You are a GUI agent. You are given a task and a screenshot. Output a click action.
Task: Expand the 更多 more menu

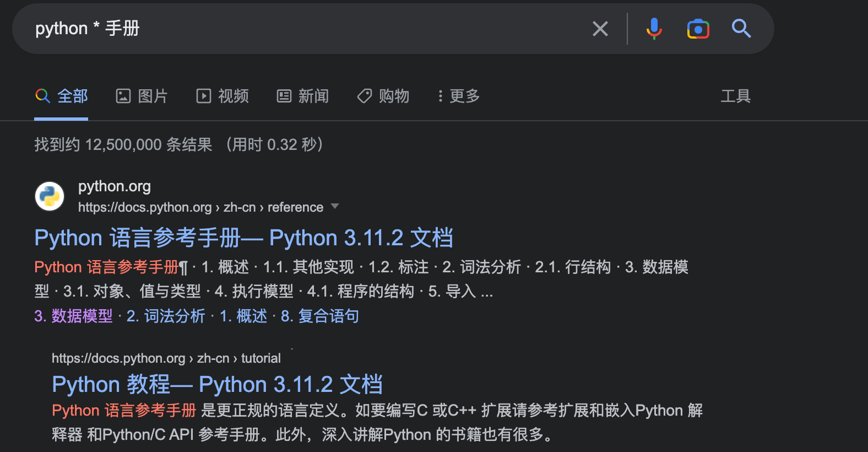458,96
